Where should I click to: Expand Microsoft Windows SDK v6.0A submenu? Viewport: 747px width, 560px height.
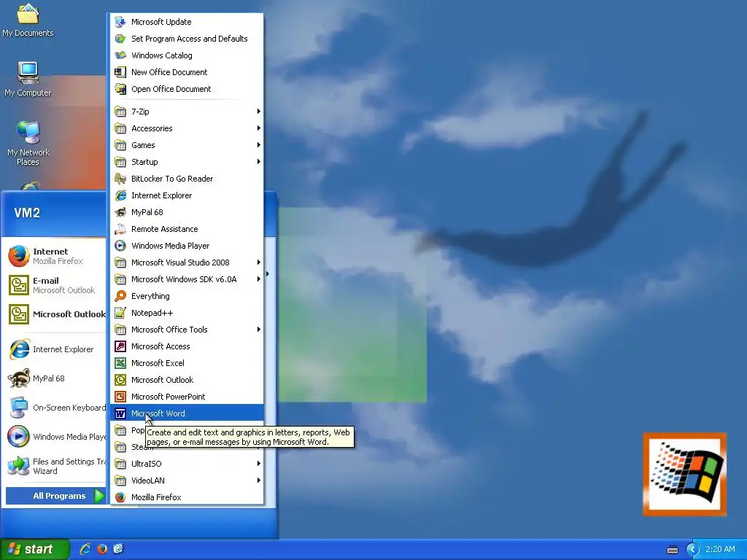click(x=187, y=279)
